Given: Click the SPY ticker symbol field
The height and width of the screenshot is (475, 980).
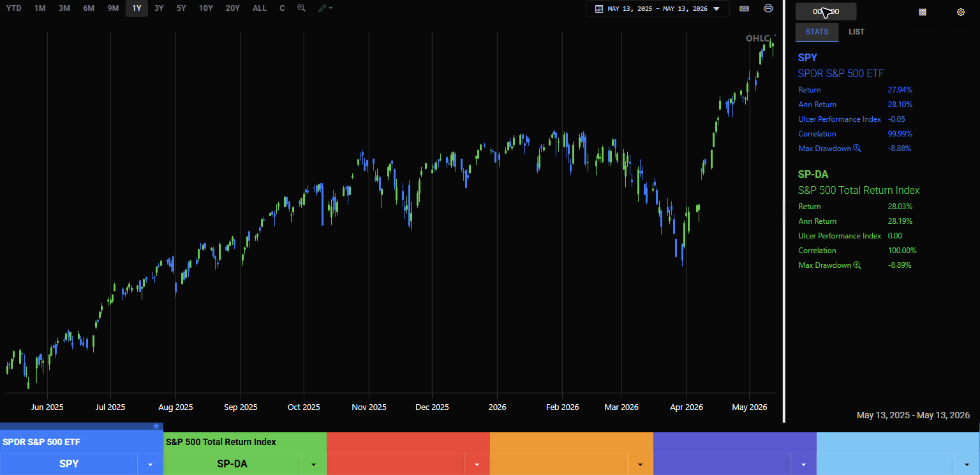Looking at the screenshot, I should tap(69, 464).
